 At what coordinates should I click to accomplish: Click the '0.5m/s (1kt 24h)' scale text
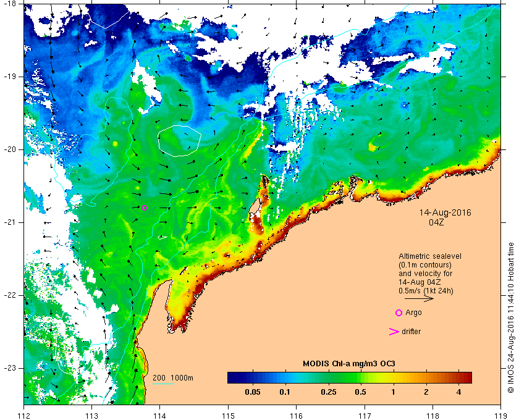[426, 291]
